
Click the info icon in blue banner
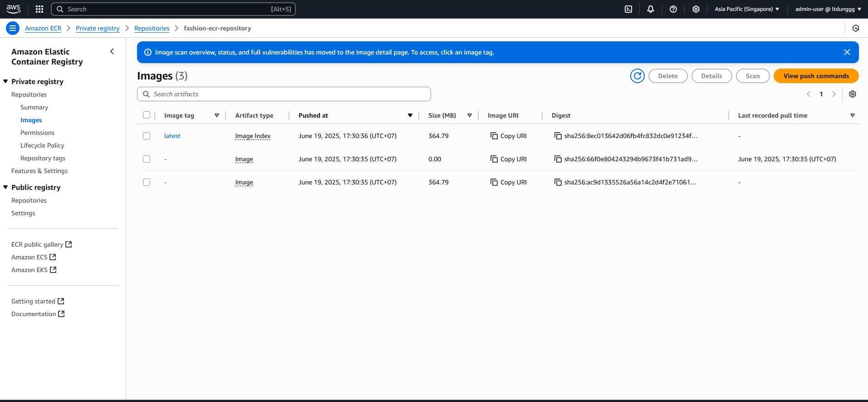click(147, 52)
